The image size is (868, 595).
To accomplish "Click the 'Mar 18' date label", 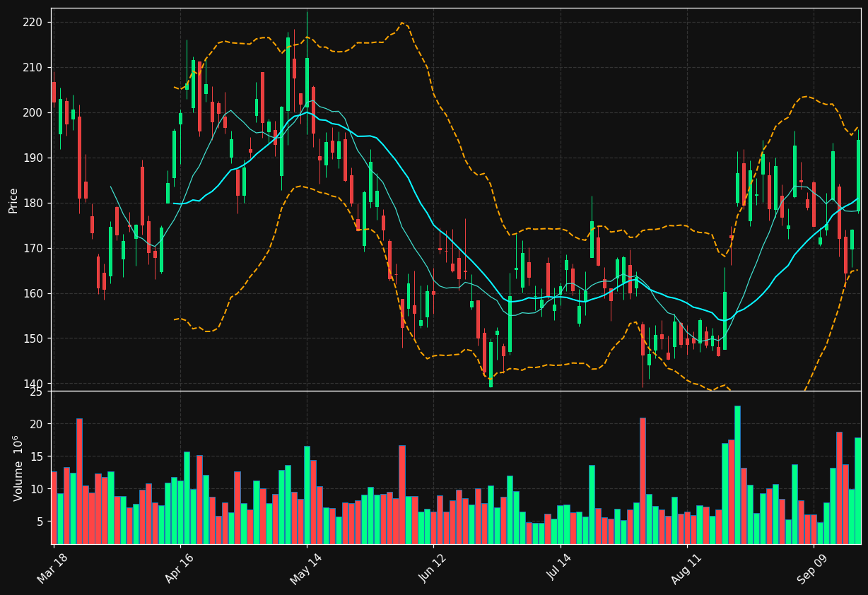I will click(53, 567).
